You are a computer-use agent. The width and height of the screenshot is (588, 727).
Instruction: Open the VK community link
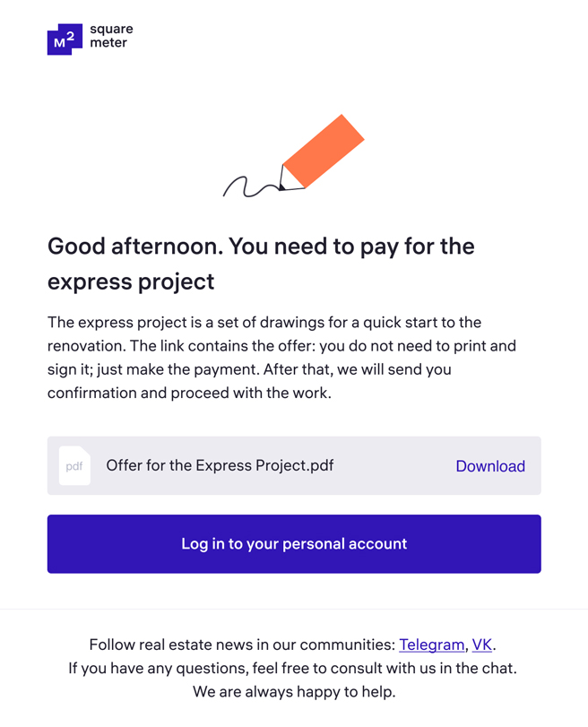(x=481, y=645)
